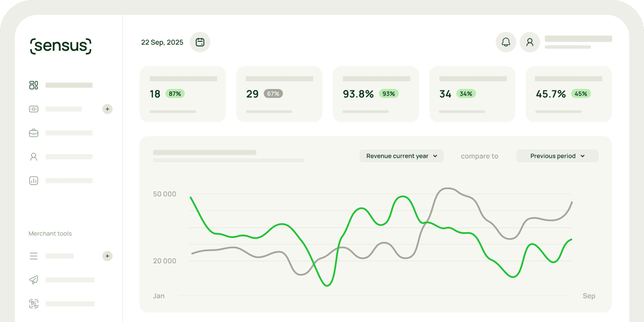Click the 22 Sep, 2025 date text
The height and width of the screenshot is (322, 644).
click(162, 42)
